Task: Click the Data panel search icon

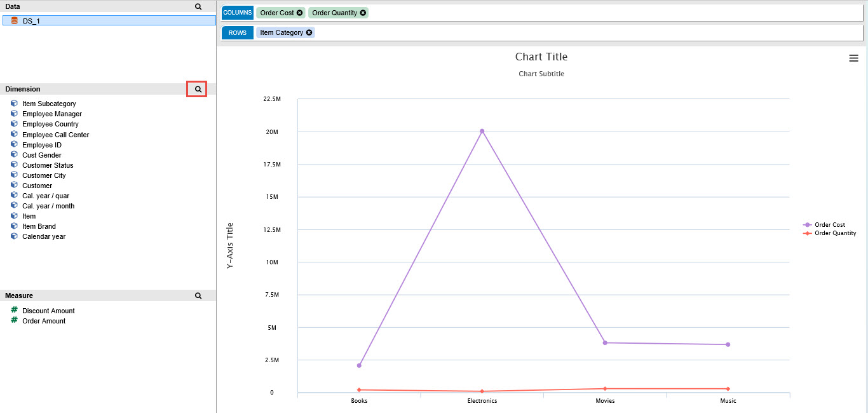Action: [x=198, y=6]
